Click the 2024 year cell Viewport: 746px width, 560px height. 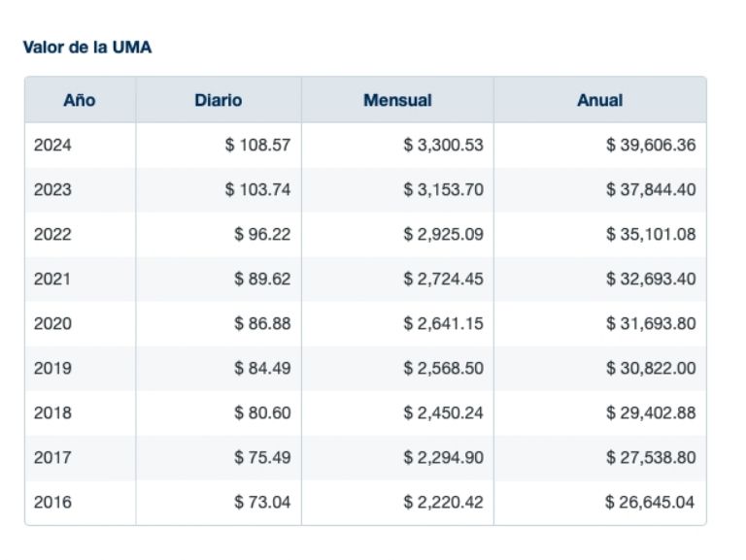click(52, 146)
